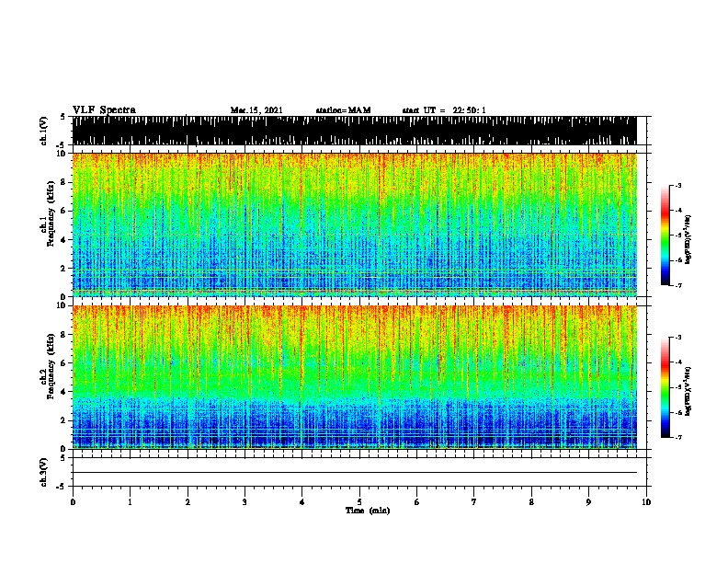Click the "2" tick on ch.2 frequency axis
Viewport: 728px width, 563px height.
pyautogui.click(x=63, y=420)
